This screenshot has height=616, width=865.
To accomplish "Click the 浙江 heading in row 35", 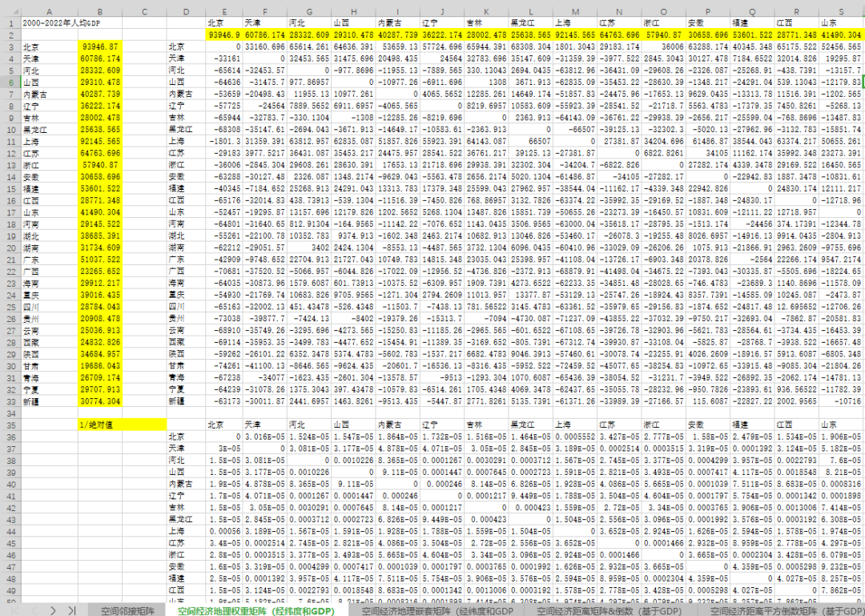I will 664,425.
